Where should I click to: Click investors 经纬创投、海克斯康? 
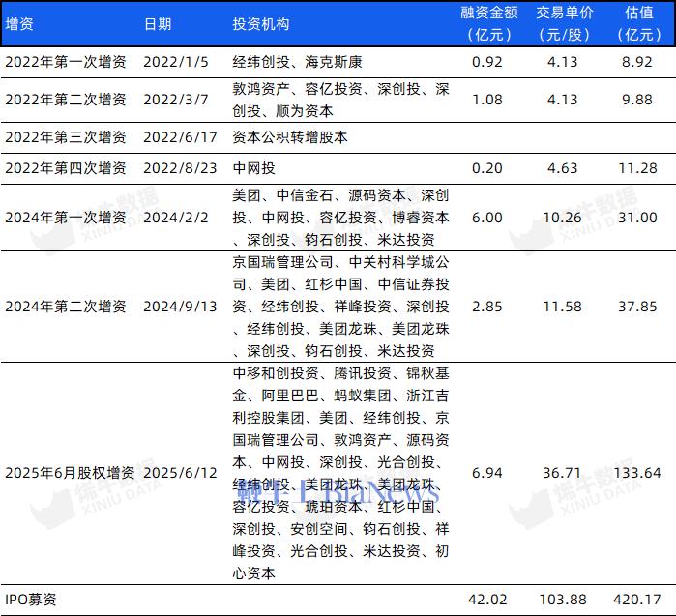tap(298, 62)
